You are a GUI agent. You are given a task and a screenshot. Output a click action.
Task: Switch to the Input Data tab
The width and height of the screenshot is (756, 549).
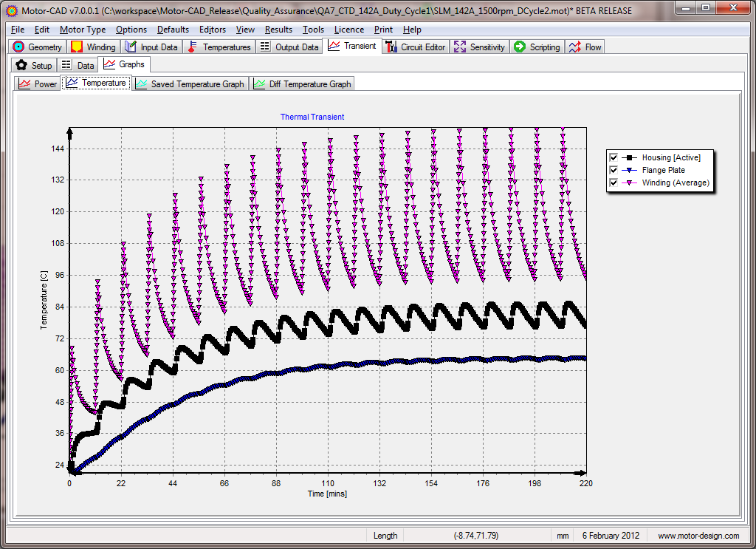(151, 47)
